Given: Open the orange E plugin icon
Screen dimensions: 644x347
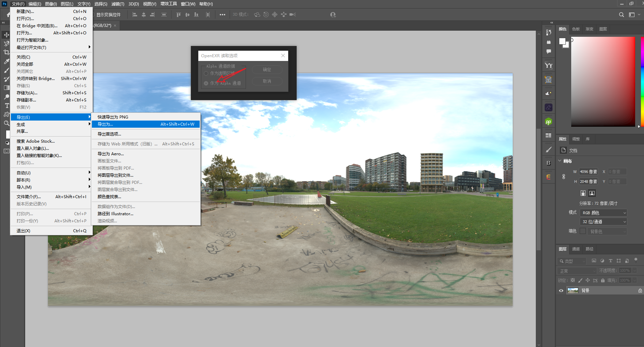Looking at the screenshot, I should pos(548,177).
